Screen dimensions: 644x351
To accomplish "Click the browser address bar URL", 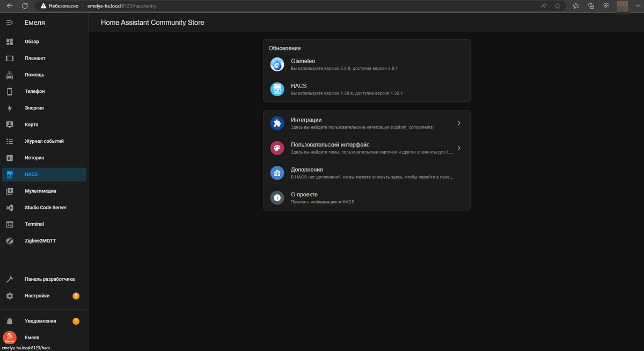I will (126, 6).
